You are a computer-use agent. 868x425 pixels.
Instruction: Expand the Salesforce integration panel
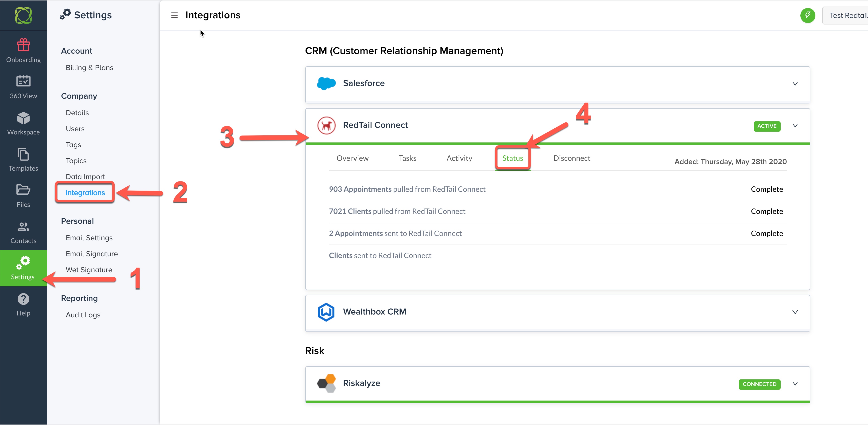click(795, 84)
